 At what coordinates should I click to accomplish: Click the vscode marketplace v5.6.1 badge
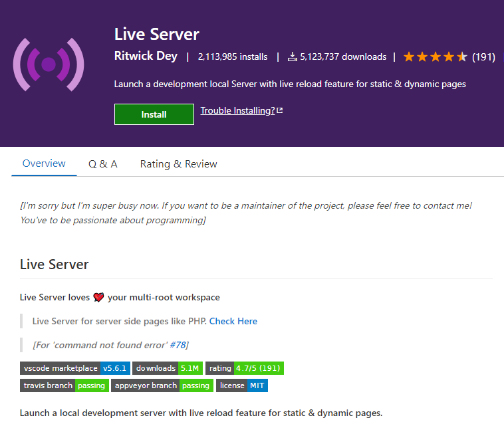[75, 368]
